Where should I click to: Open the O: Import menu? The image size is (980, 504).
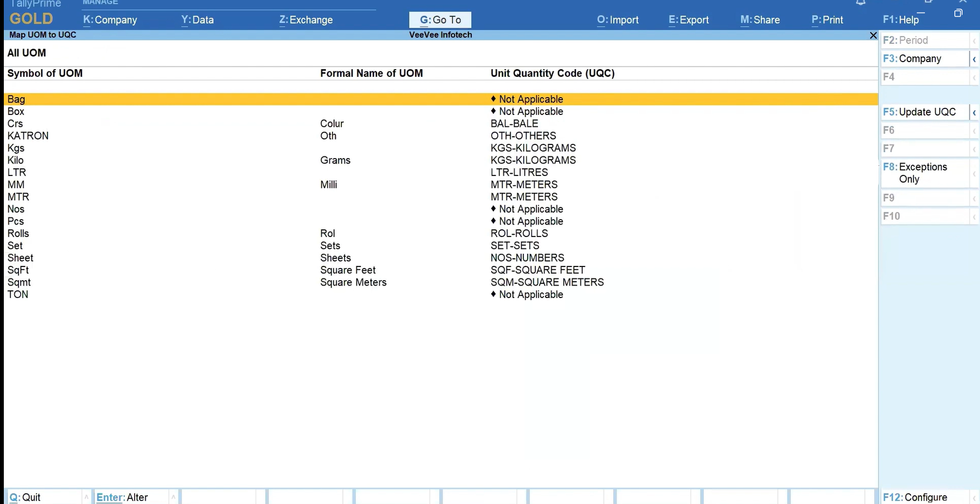point(618,20)
